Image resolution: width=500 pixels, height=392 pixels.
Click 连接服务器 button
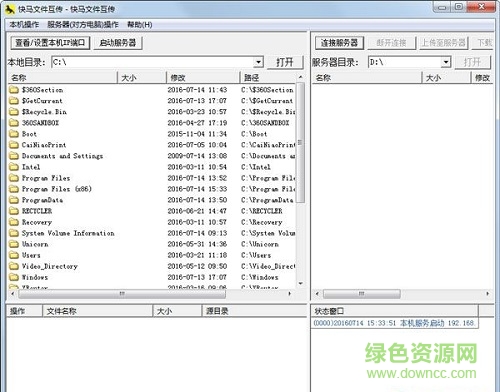click(339, 43)
